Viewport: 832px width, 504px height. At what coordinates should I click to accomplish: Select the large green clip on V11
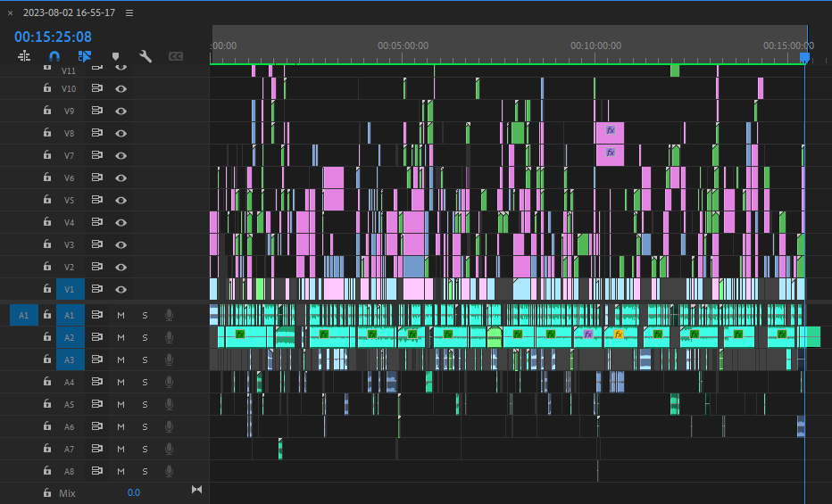(x=675, y=70)
